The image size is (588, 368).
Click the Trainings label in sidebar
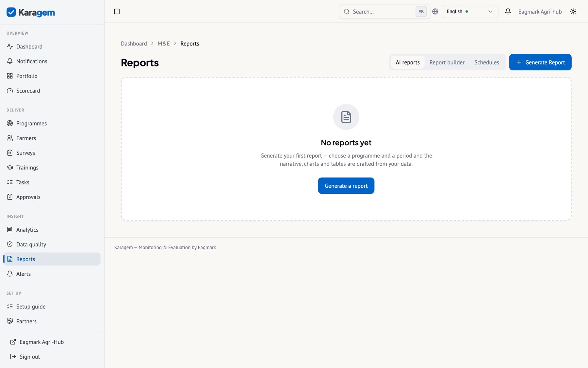pyautogui.click(x=27, y=167)
